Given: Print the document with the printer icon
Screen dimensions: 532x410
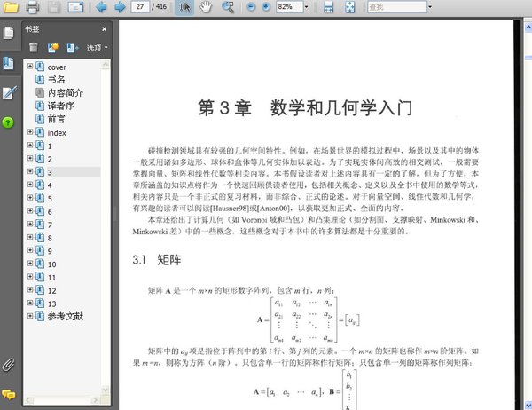Looking at the screenshot, I should [32, 7].
